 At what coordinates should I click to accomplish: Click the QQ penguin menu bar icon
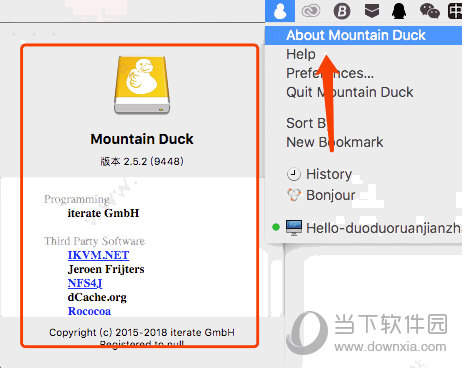click(x=399, y=11)
